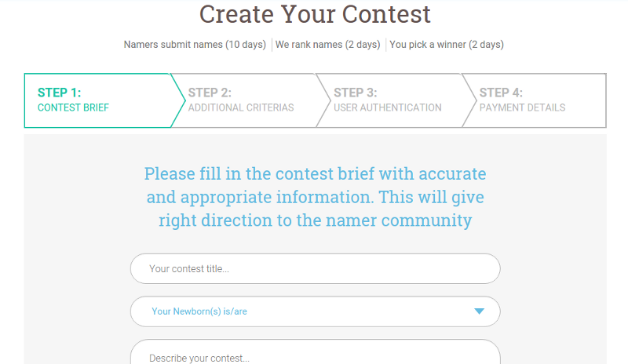This screenshot has width=628, height=364.
Task: Go to Step 2 Additional Criterias tab
Action: coord(244,100)
